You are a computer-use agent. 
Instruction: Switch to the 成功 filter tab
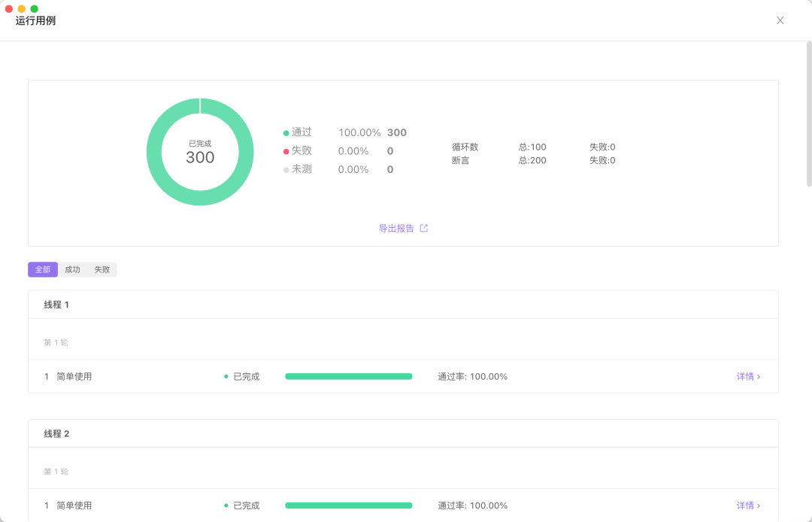[x=72, y=269]
